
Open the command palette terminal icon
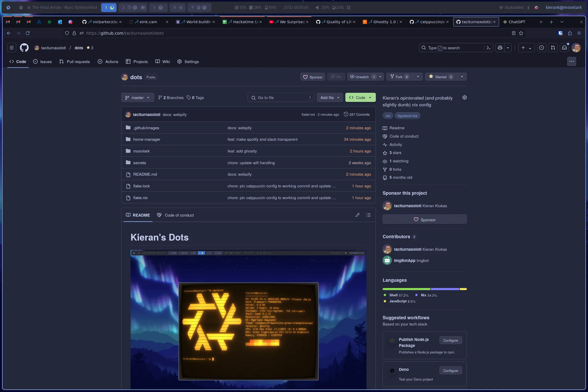(489, 47)
